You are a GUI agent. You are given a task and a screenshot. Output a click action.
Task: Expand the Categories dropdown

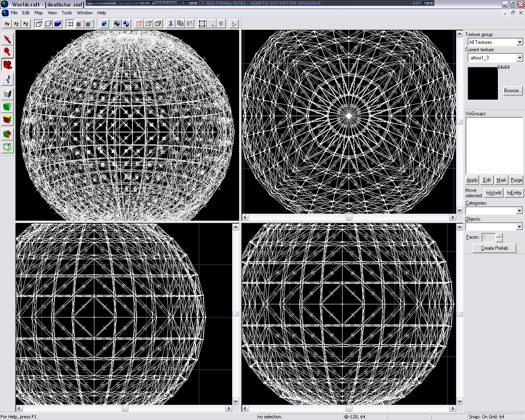(519, 211)
